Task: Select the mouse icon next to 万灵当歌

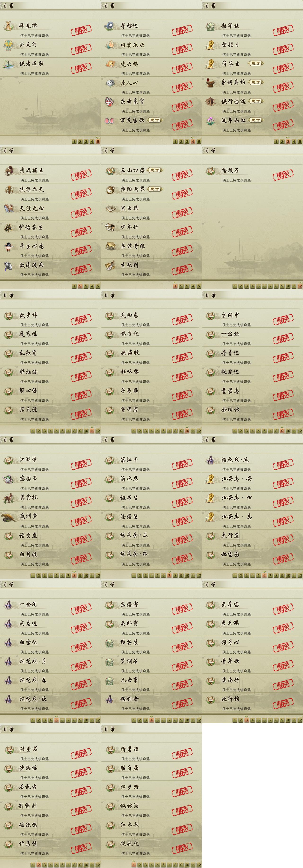Action: tap(110, 120)
